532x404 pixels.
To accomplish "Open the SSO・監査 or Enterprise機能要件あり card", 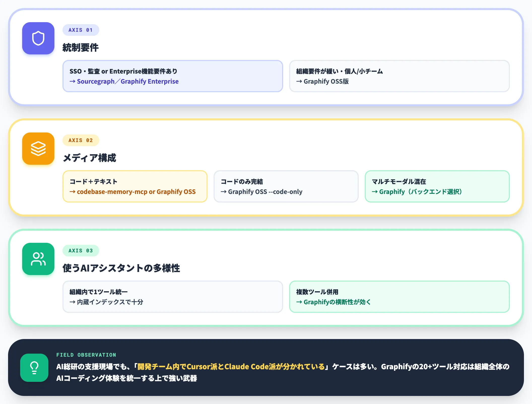I will coord(173,76).
